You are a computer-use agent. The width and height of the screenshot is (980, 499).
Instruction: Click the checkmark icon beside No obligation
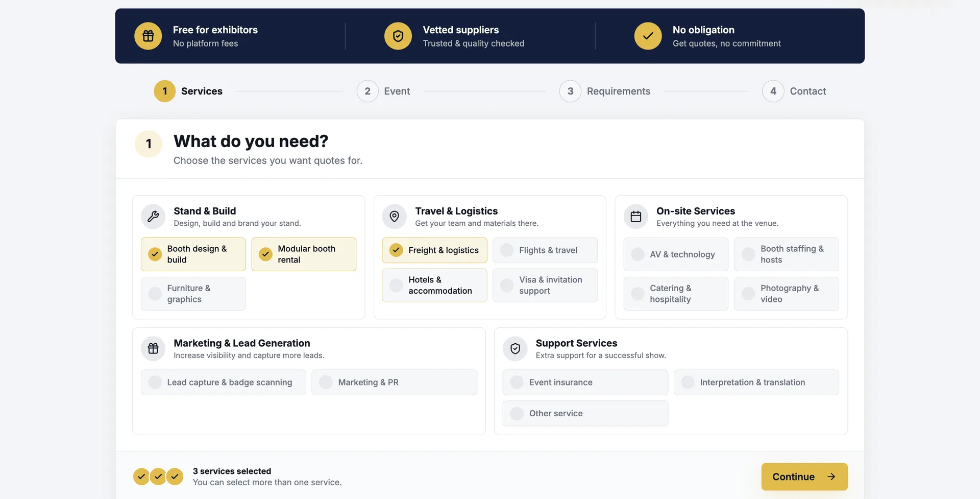tap(648, 36)
